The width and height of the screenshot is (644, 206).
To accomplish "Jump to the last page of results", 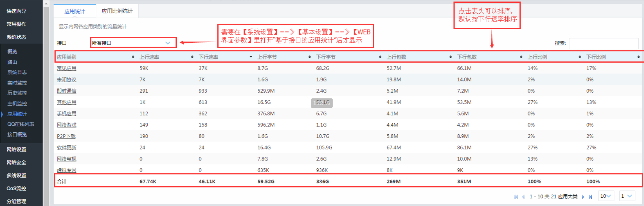I will 590,197.
